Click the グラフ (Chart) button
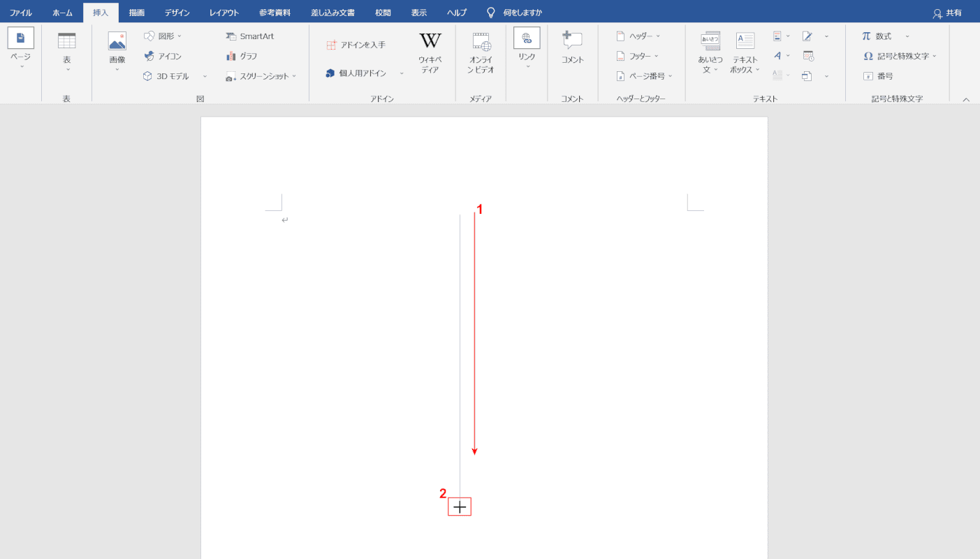 [x=242, y=56]
